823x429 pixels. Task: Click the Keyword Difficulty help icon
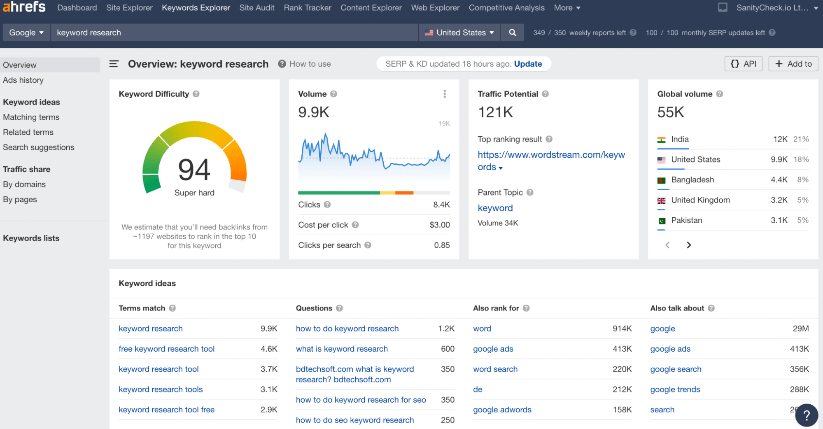click(x=196, y=94)
